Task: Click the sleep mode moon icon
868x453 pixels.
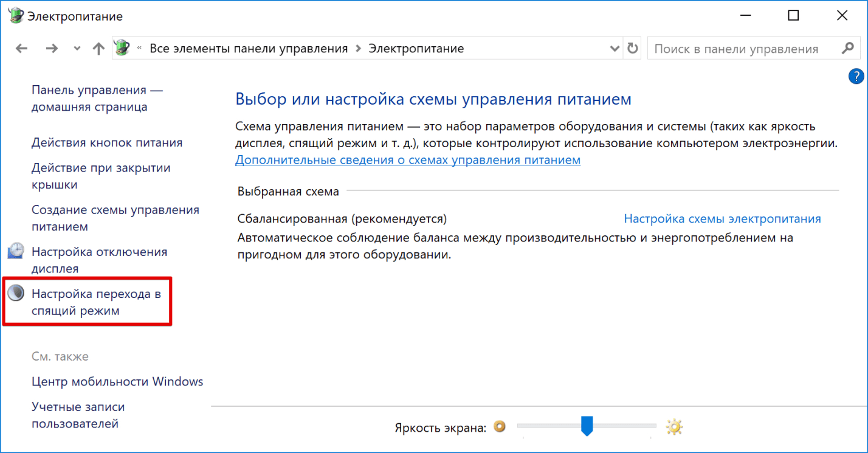Action: 16,294
